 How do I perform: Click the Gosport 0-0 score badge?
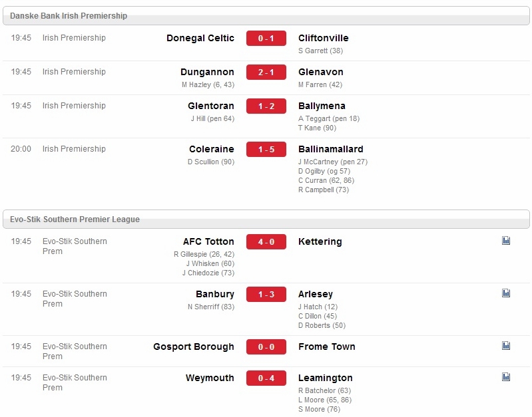(x=266, y=347)
